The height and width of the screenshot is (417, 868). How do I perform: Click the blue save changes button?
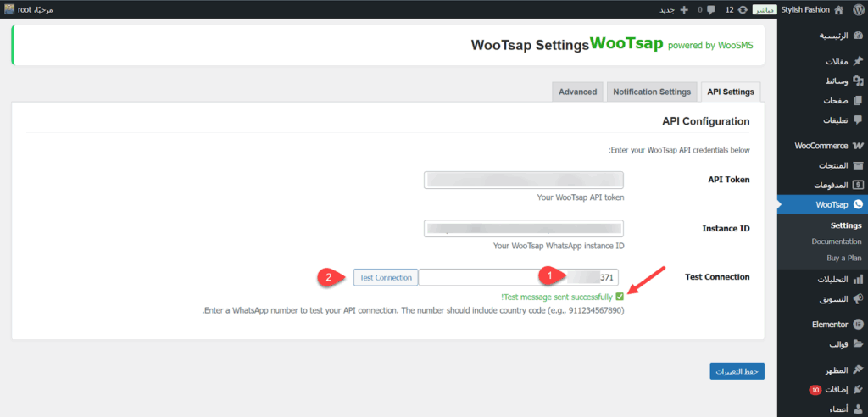[x=737, y=371]
